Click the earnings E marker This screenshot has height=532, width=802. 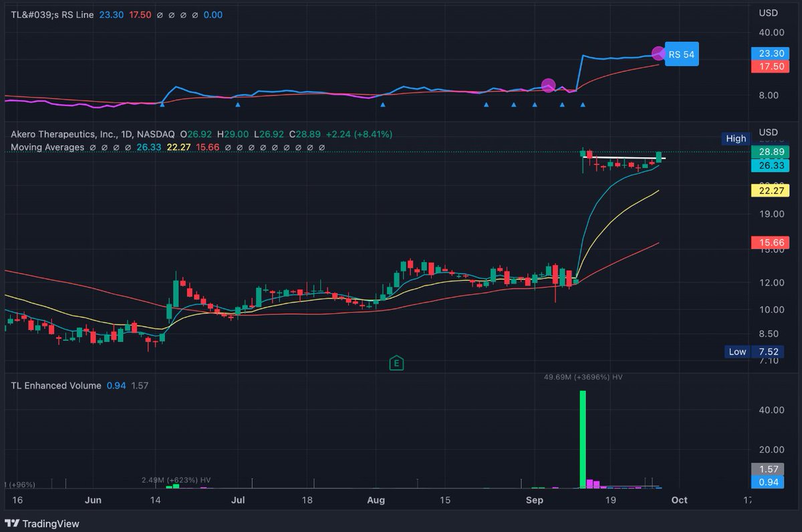397,363
